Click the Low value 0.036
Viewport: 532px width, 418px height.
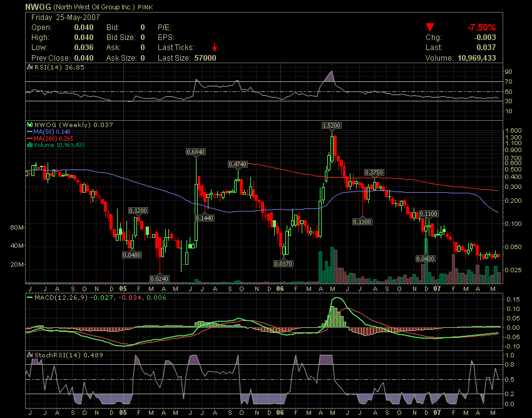pos(84,48)
